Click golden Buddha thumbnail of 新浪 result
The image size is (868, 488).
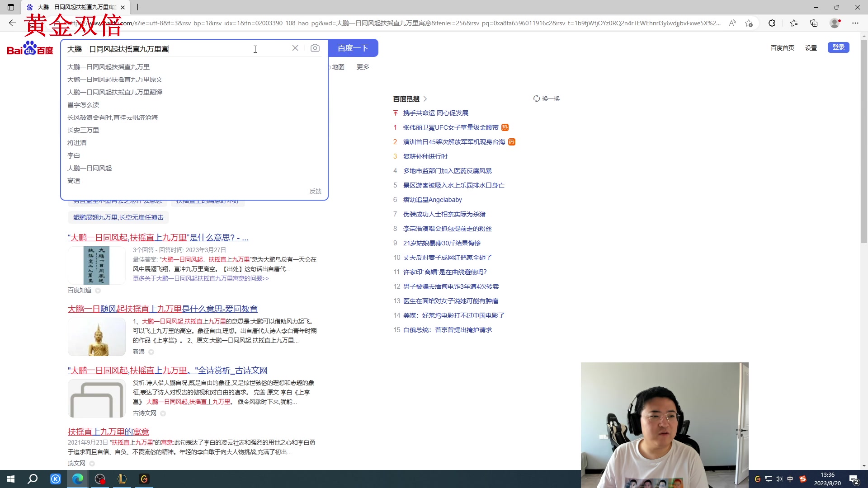(x=97, y=337)
